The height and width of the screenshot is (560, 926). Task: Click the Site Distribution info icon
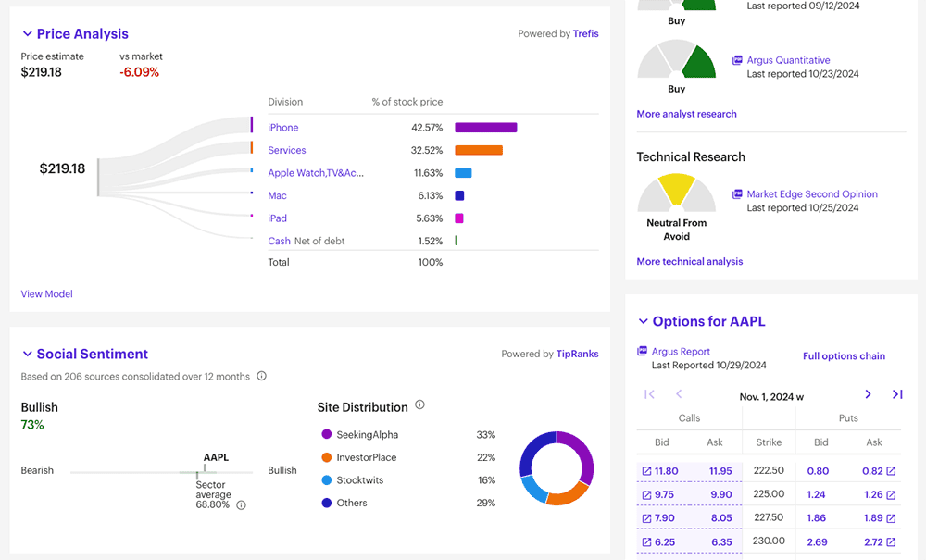coord(419,406)
